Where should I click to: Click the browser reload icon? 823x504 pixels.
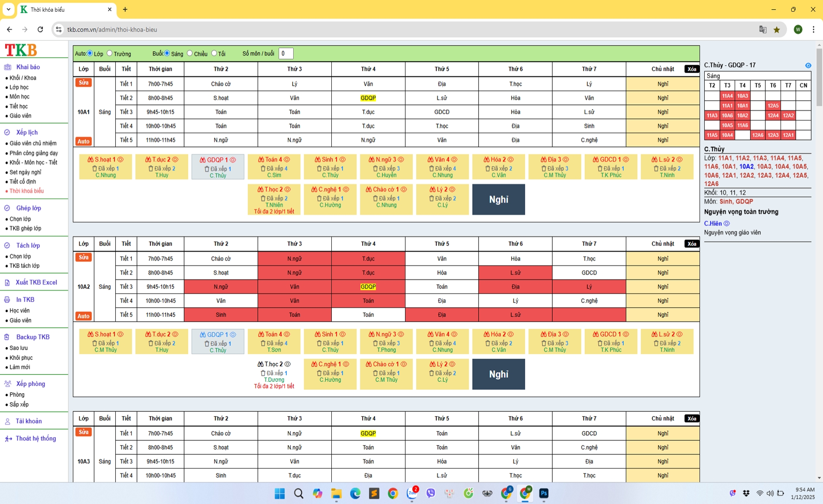tap(40, 29)
